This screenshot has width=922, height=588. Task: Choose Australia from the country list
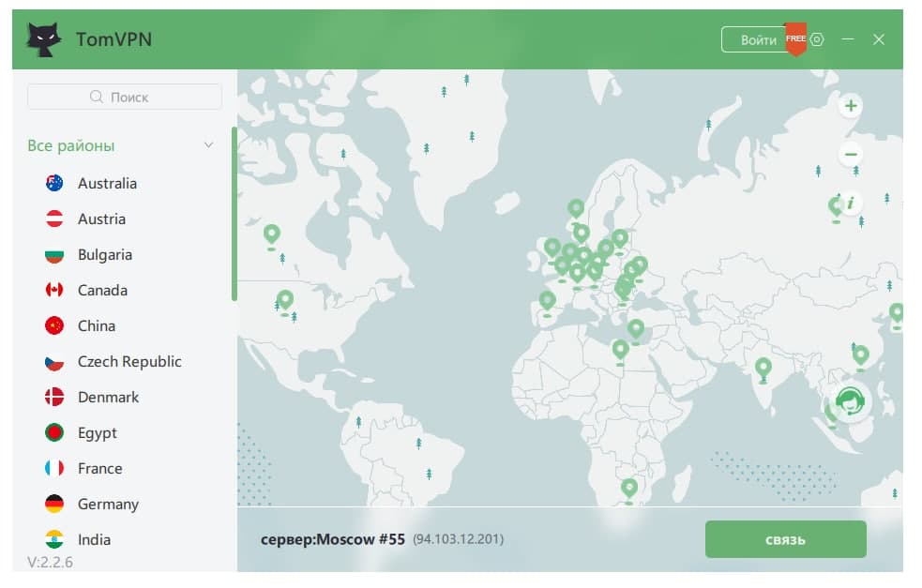(107, 184)
